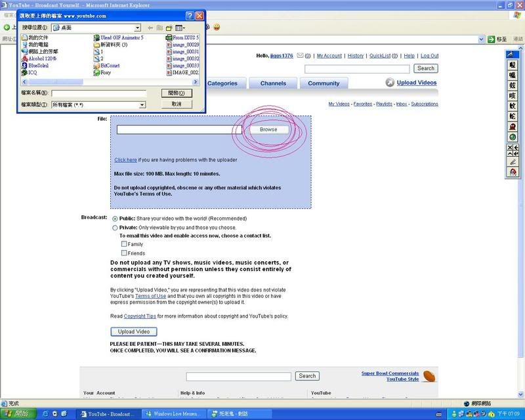
Task: Click the 開啟 open button in dialog
Action: pyautogui.click(x=177, y=93)
